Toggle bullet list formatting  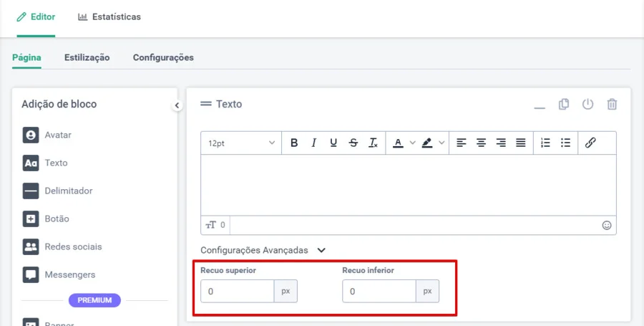coord(565,143)
